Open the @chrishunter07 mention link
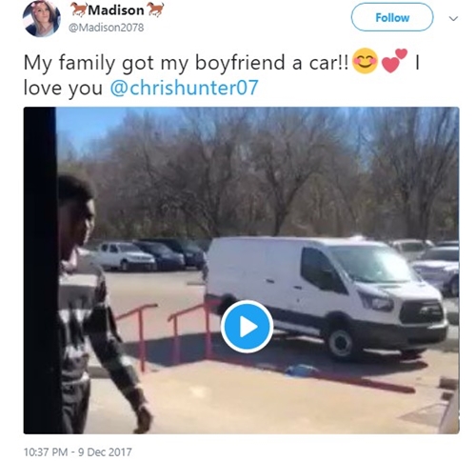The image size is (476, 462). coord(184,88)
